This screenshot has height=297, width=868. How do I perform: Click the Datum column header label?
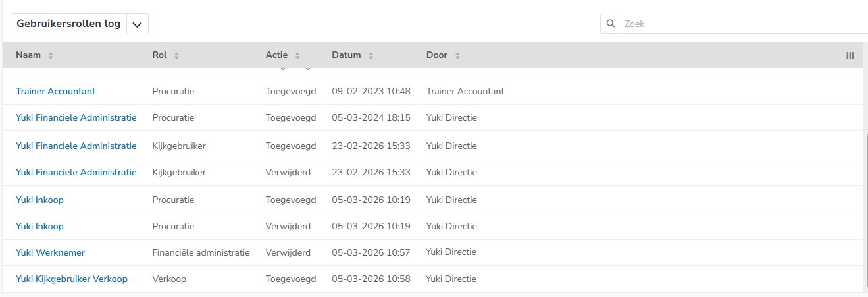click(346, 55)
